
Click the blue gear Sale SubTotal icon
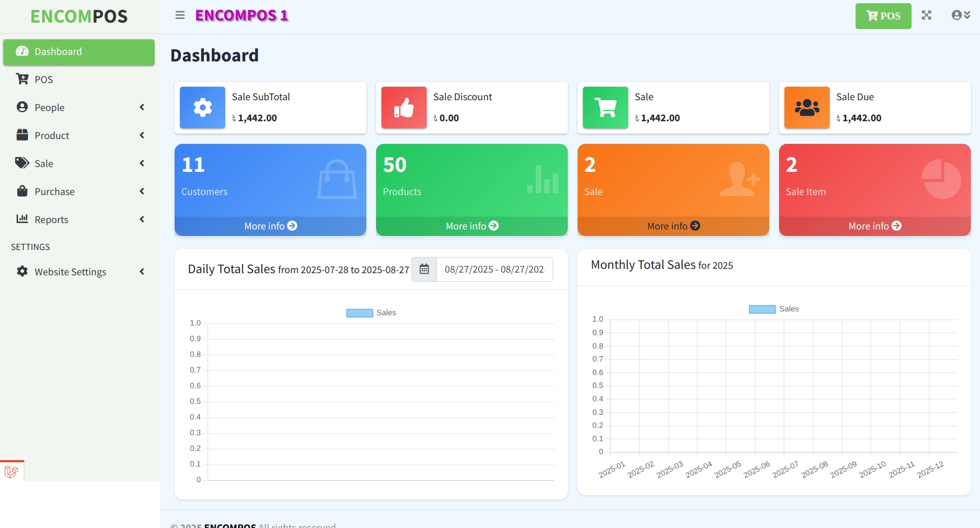[x=203, y=108]
